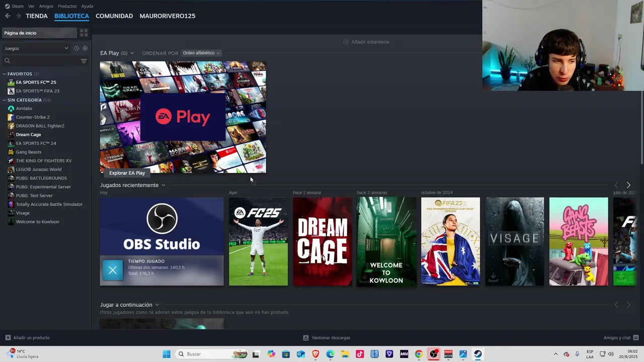Click the EA SPORTS FC 24 sidebar icon
Viewport: 644px width, 362px height.
11,143
